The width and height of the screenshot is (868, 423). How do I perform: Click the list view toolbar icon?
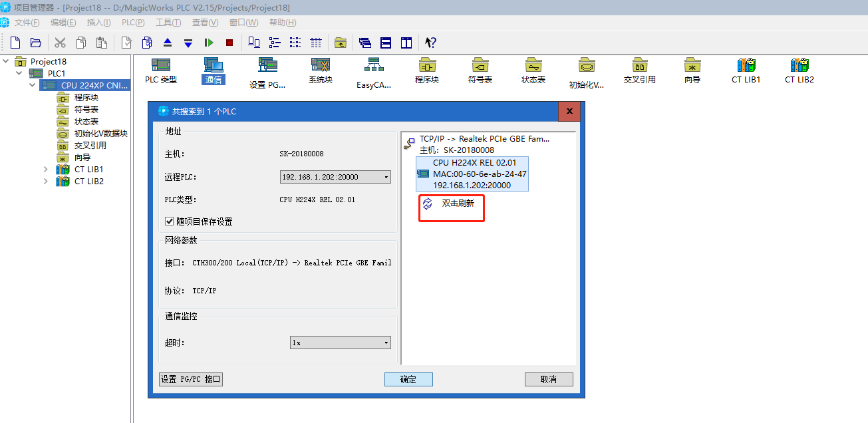(295, 43)
